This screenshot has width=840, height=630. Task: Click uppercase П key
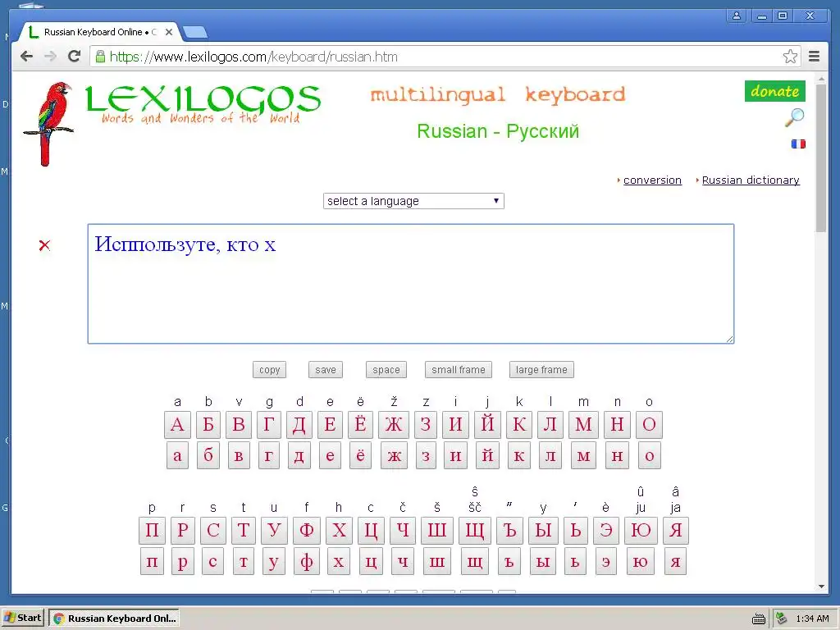[152, 531]
